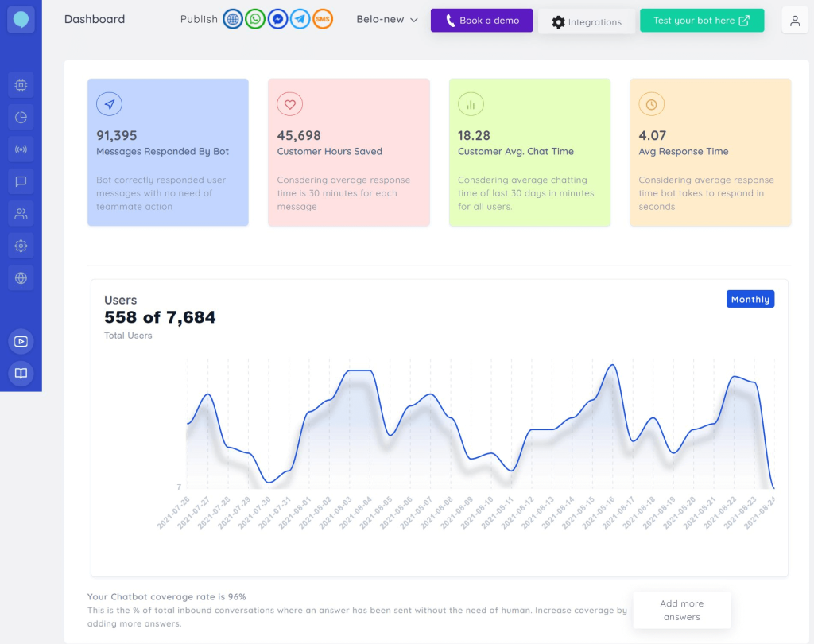Open the Telegram publish channel icon
This screenshot has height=644, width=814.
300,20
